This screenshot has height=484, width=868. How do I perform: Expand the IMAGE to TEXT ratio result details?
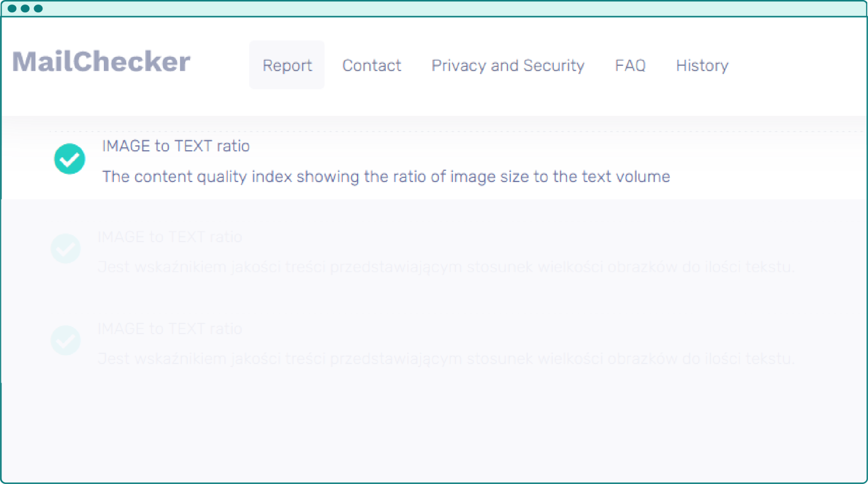(x=176, y=146)
